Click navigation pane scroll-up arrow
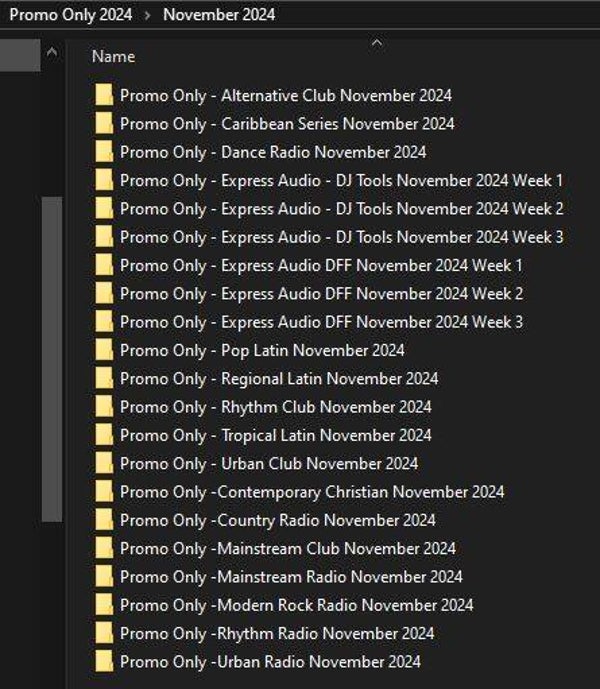The width and height of the screenshot is (600, 689). click(52, 53)
